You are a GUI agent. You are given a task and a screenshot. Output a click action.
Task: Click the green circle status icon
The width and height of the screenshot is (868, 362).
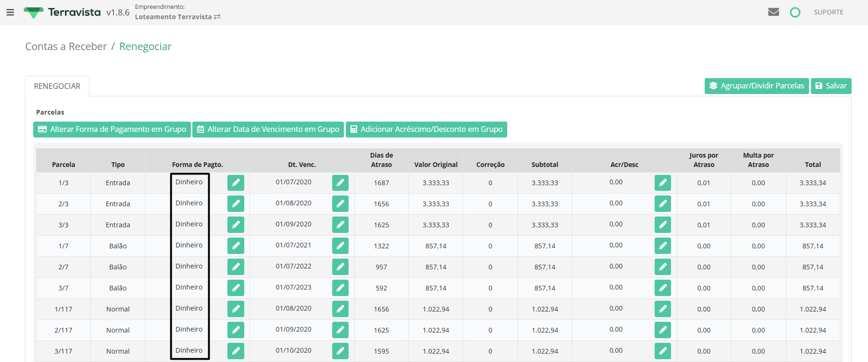(795, 12)
